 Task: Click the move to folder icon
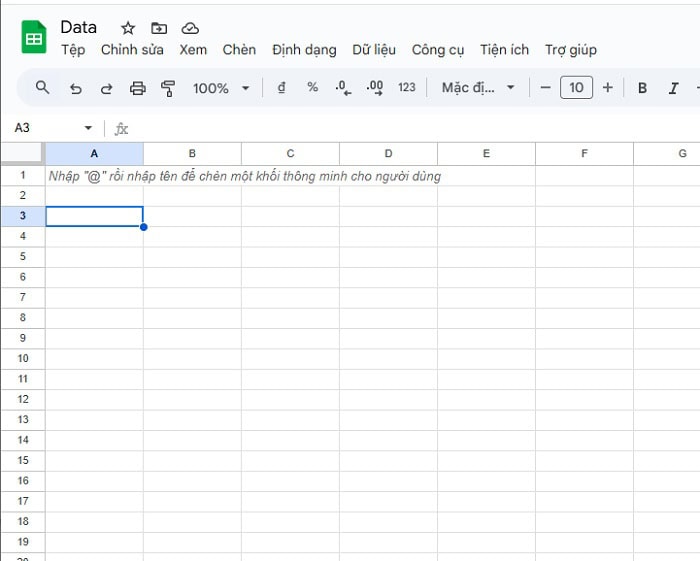point(159,28)
